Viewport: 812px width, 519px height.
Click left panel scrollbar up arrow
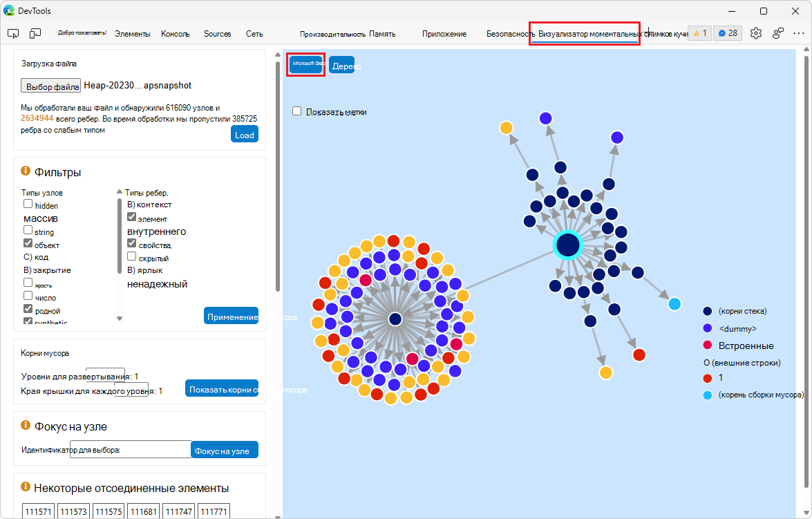(278, 55)
